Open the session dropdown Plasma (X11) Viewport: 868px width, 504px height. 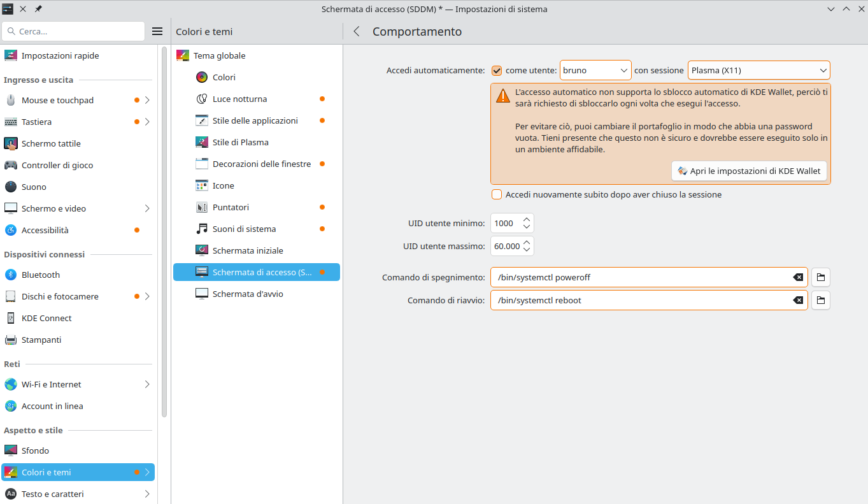[x=759, y=70]
